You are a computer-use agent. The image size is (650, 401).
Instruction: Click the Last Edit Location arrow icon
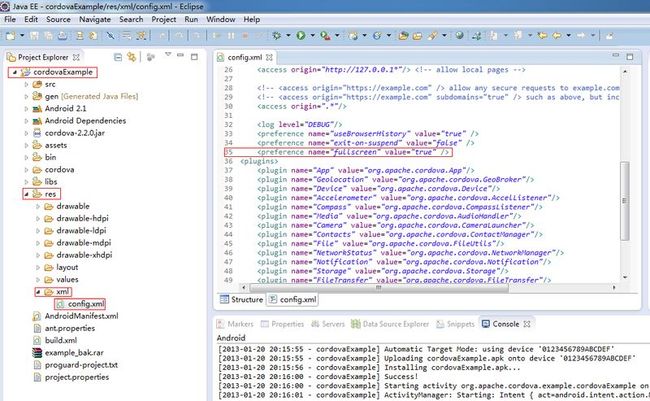pos(542,36)
